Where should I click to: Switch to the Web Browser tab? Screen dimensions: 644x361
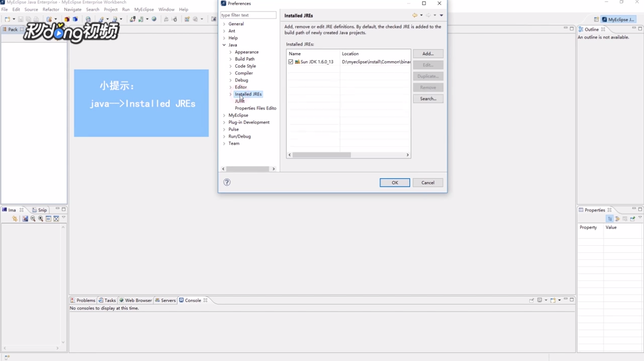136,300
